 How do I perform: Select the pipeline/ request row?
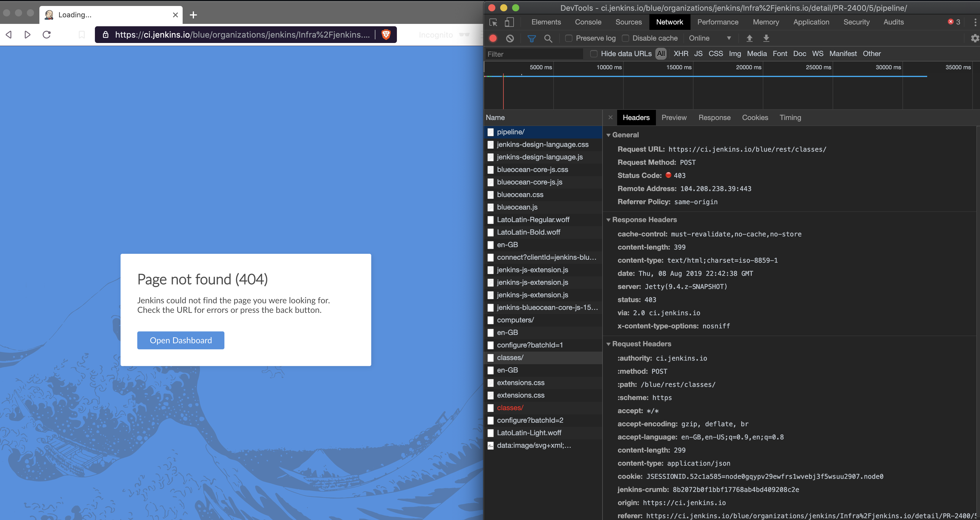[543, 132]
